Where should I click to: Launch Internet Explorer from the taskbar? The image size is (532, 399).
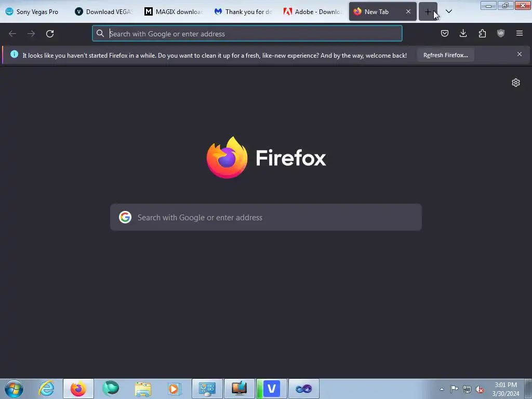pos(46,389)
